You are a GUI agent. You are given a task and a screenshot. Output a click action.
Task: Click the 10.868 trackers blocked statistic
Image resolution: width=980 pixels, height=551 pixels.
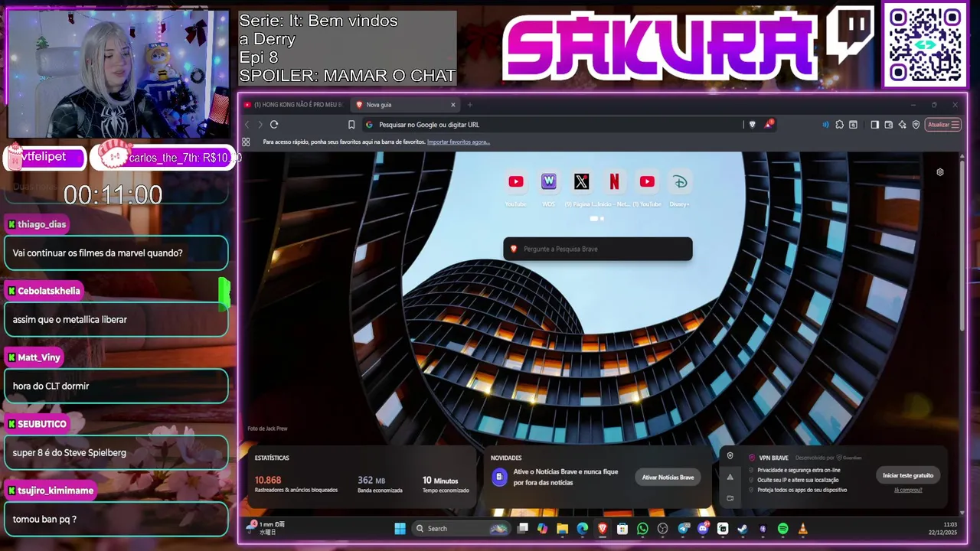268,480
